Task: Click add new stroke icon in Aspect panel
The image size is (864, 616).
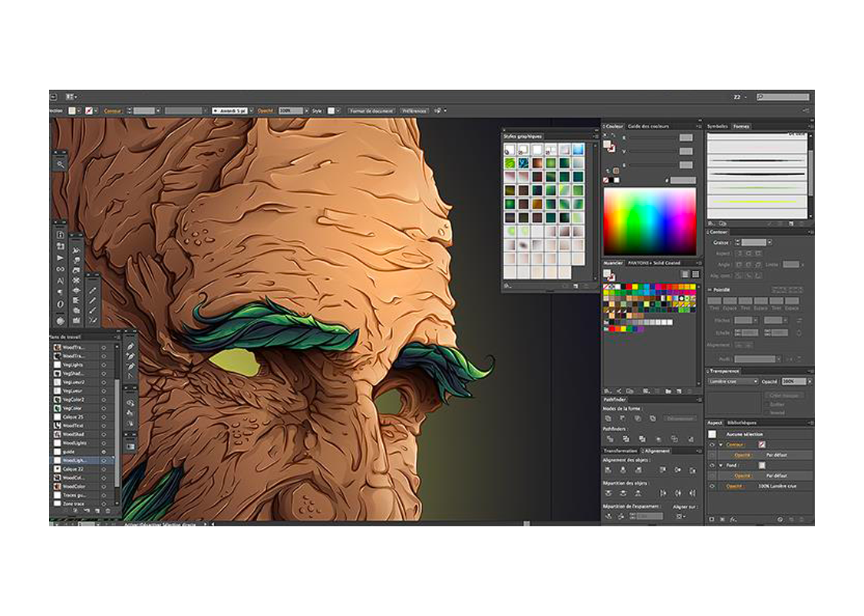Action: pos(712,519)
